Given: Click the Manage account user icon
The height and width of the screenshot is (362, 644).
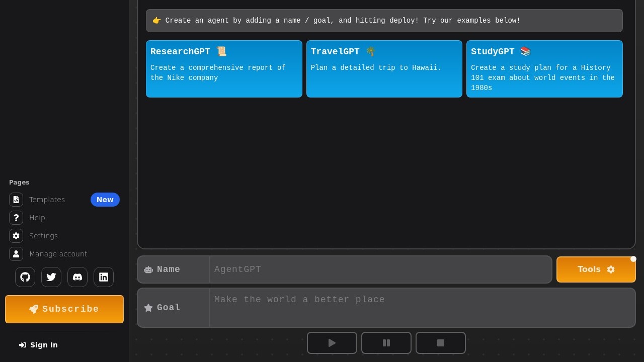Looking at the screenshot, I should coord(16,254).
